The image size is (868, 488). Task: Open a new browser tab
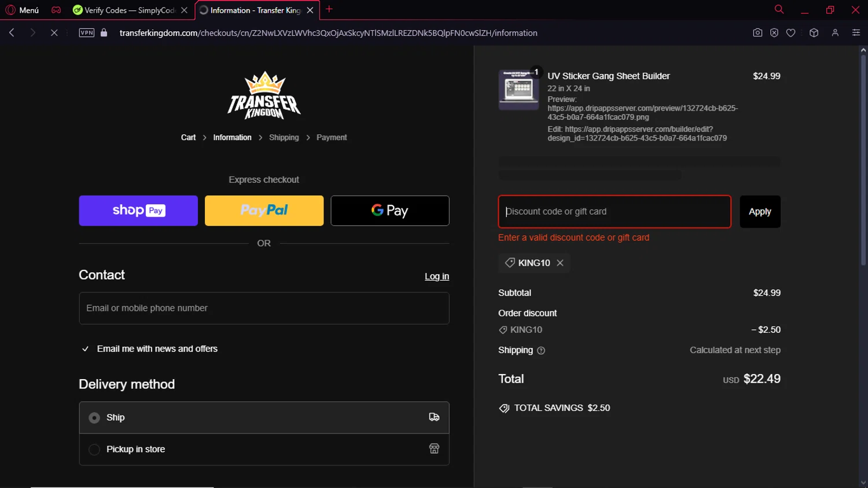tap(329, 9)
